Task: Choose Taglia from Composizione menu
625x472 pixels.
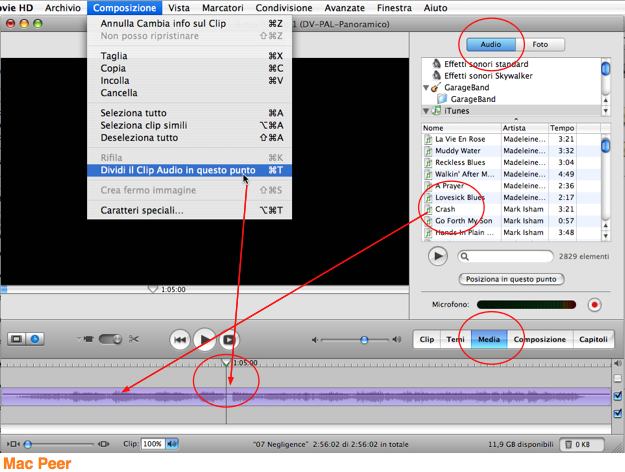Action: click(x=189, y=56)
